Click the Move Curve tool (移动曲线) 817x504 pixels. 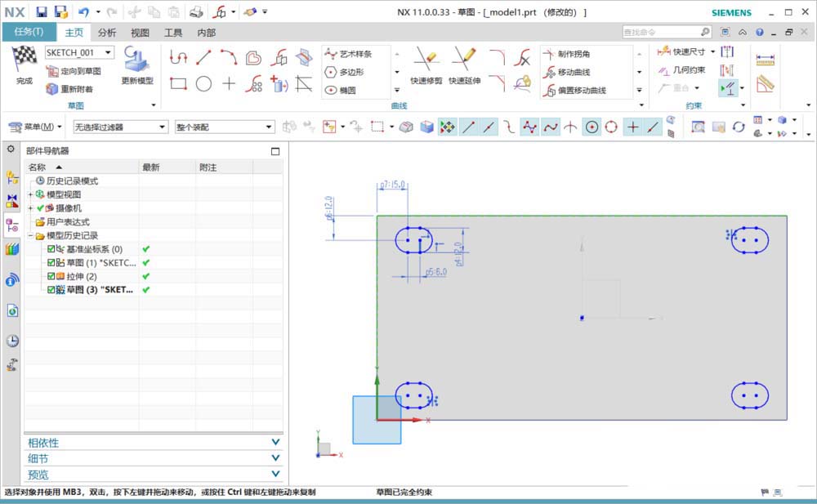[566, 72]
